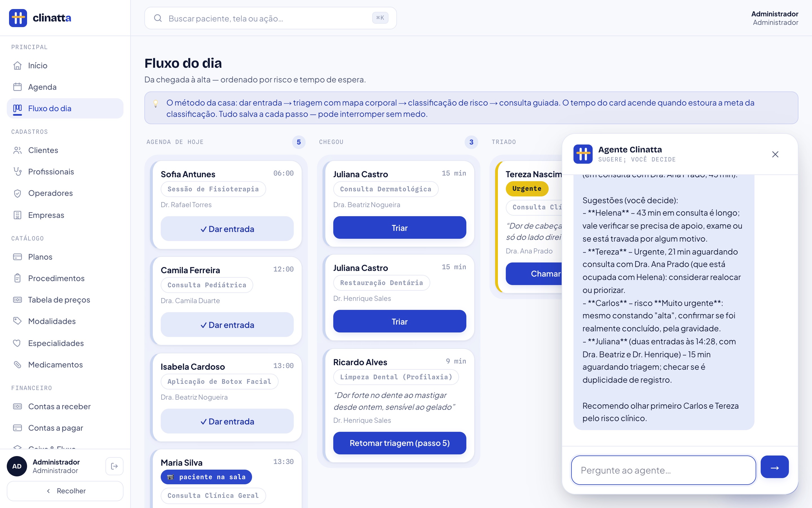Click the AD avatar circle
This screenshot has height=508, width=812.
17,466
